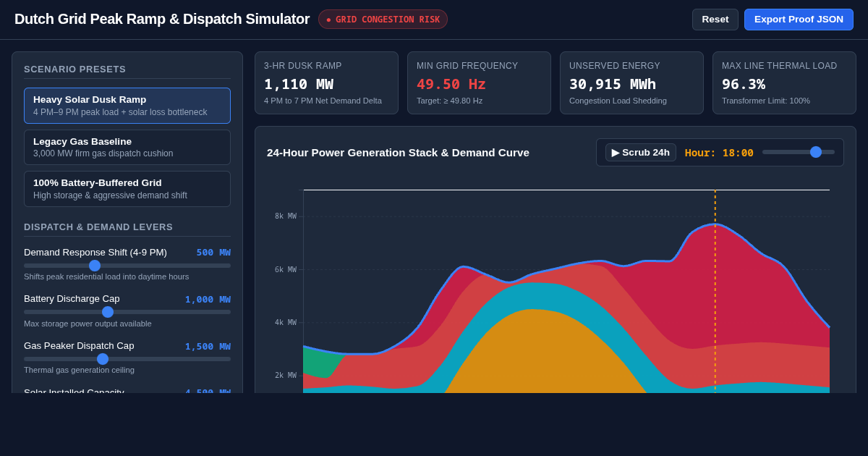Click the Max Line Thermal Load card
The image size is (868, 456).
[784, 83]
